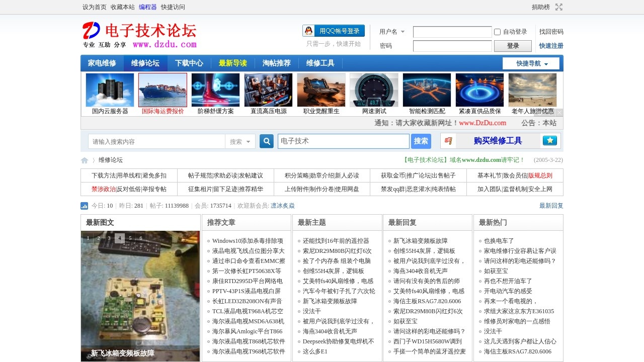The image size is (644, 362).
Task: Click the blue star favorite icon
Action: (x=549, y=141)
